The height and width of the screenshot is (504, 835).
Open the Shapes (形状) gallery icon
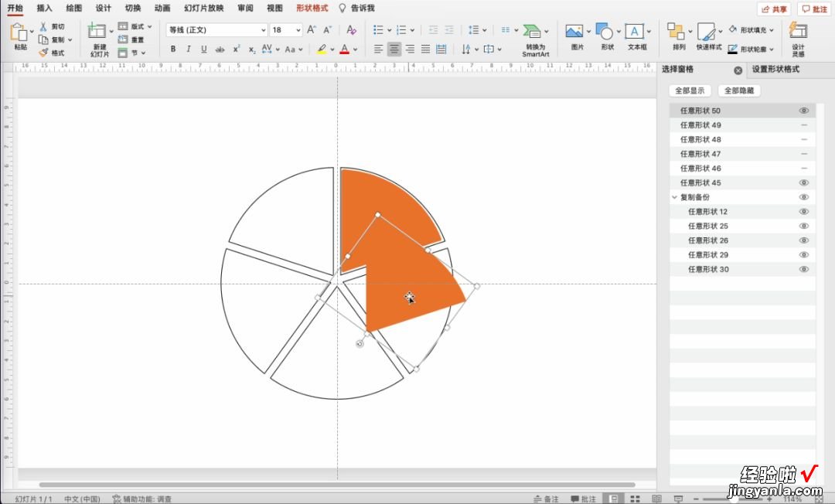(x=605, y=32)
